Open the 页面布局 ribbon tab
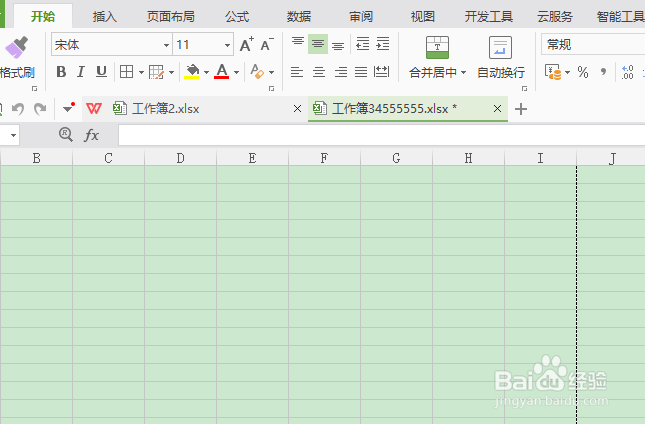Viewport: 645px width, 424px height. (171, 16)
